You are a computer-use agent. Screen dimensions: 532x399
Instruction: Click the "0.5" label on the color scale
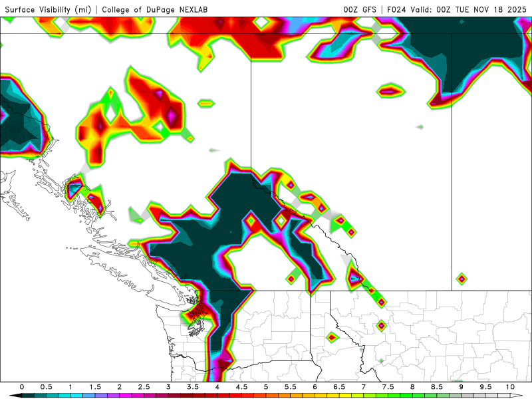(x=46, y=387)
